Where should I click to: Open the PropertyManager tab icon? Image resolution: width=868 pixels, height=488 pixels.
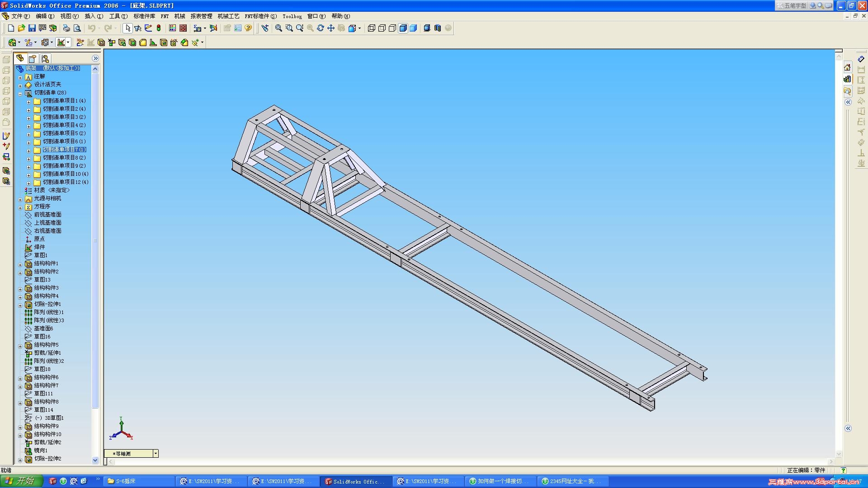point(33,58)
